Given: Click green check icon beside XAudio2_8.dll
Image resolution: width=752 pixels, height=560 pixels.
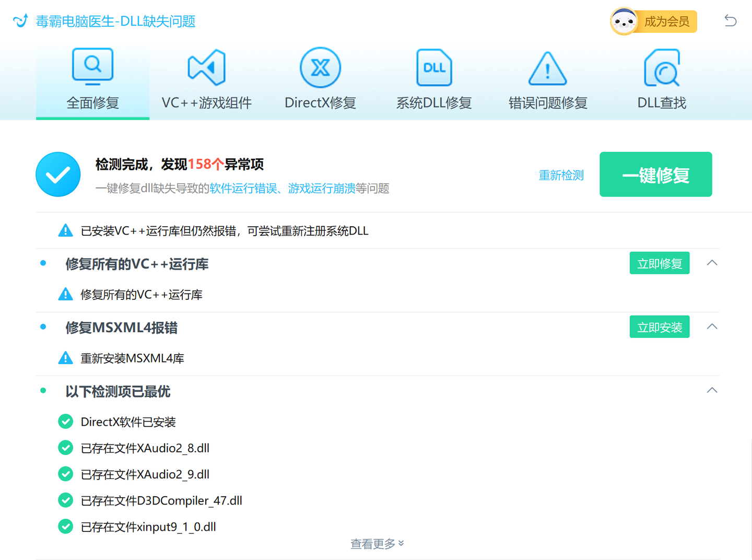Looking at the screenshot, I should click(65, 448).
